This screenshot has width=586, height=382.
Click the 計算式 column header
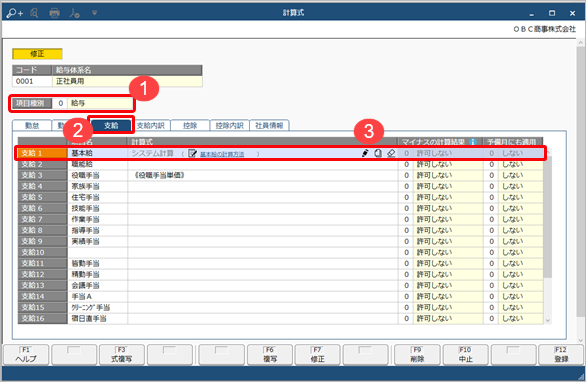[263, 142]
